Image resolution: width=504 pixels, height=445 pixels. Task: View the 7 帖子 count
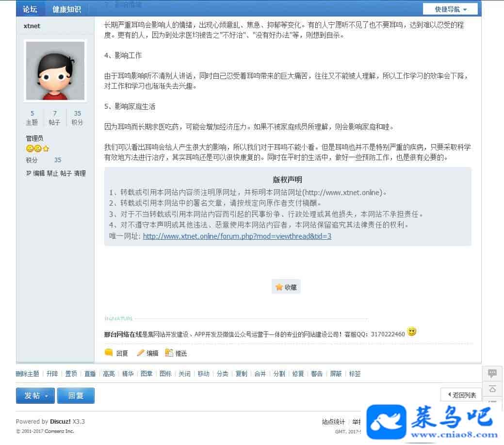(55, 118)
